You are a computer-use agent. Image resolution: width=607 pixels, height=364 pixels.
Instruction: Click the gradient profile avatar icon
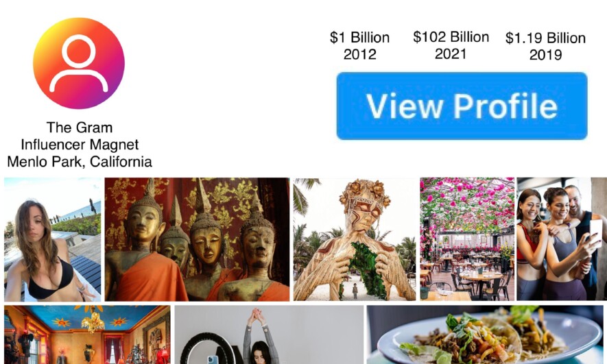coord(79,64)
